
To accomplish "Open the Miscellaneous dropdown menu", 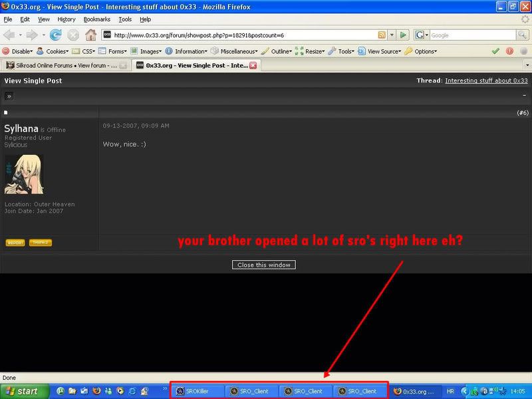I will click(x=234, y=51).
